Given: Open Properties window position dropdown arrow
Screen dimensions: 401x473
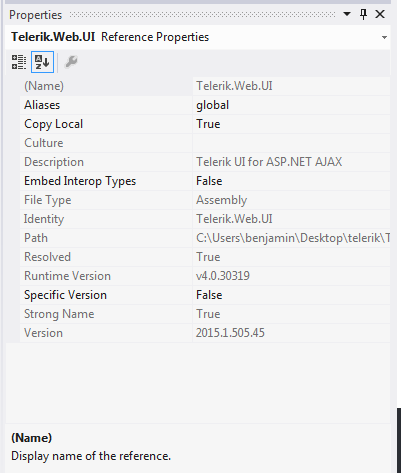Looking at the screenshot, I should pos(347,14).
